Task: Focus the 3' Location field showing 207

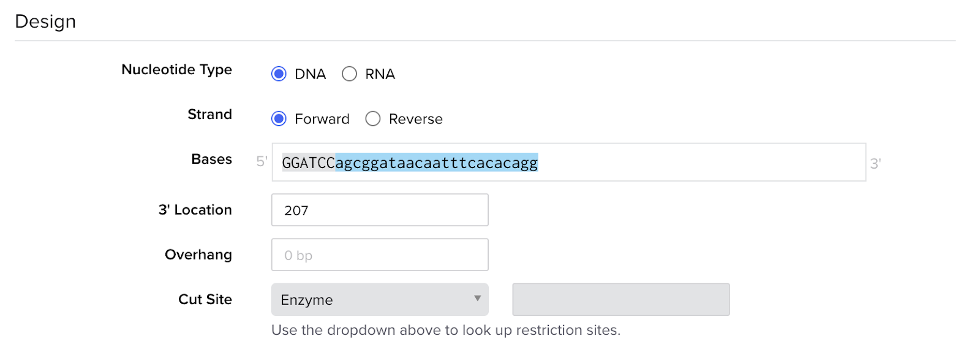Action: [x=380, y=210]
